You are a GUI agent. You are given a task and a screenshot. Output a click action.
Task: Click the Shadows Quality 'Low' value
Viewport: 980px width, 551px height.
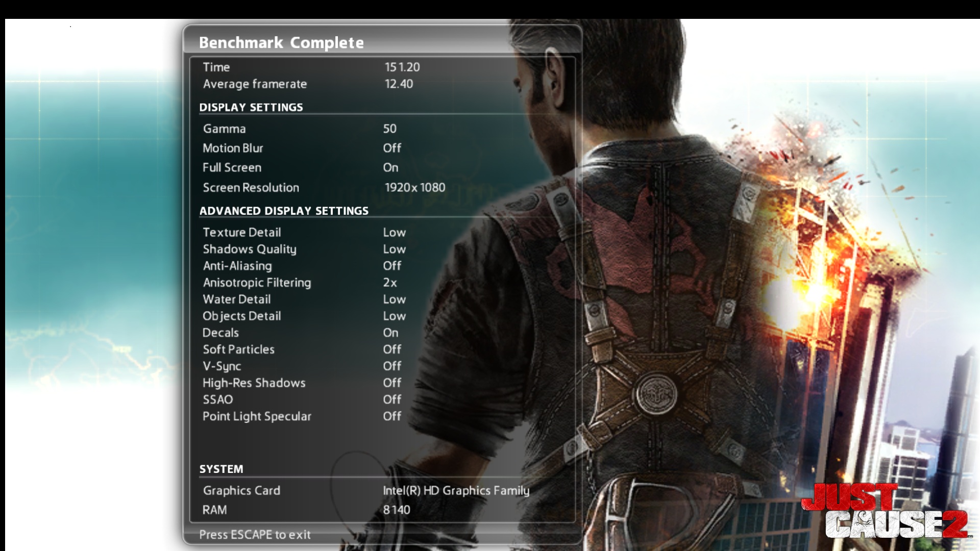click(395, 249)
